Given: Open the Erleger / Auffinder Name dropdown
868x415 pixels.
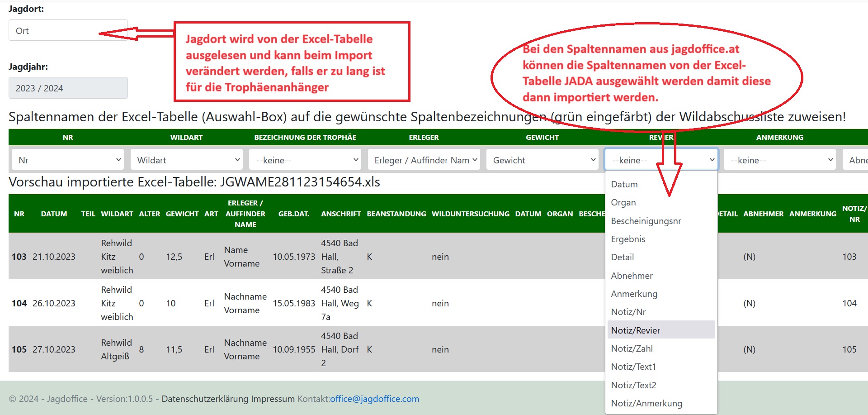Looking at the screenshot, I should 424,160.
